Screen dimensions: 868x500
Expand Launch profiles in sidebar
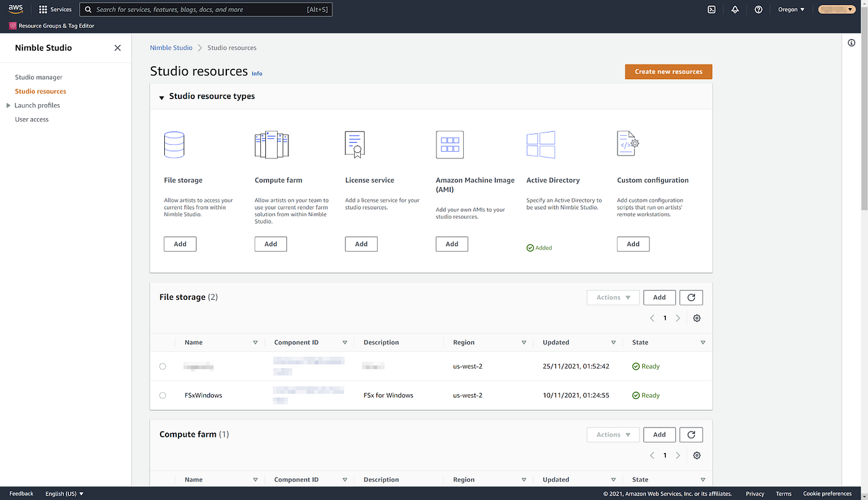[x=8, y=105]
